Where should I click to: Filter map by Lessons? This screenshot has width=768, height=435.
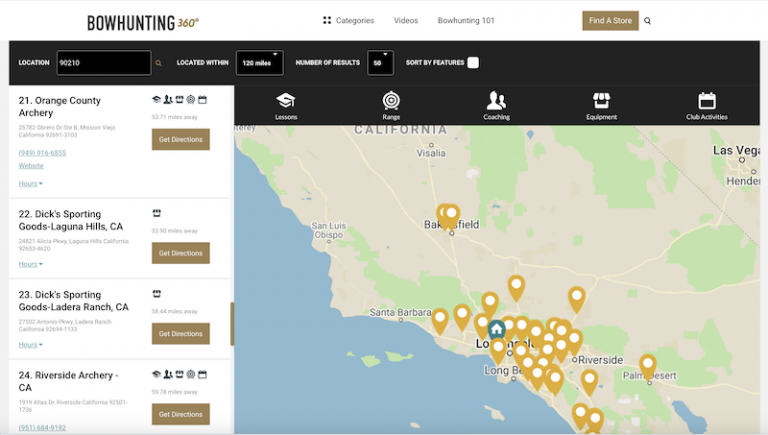(x=286, y=106)
